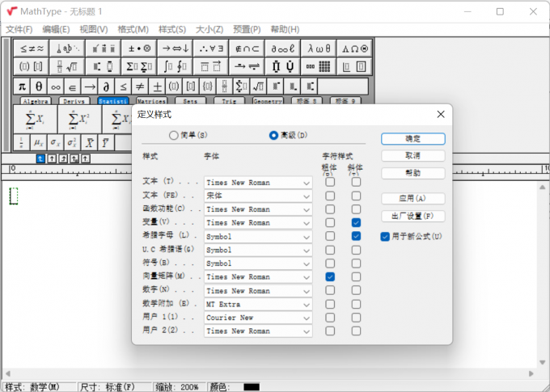Insert the partial derivative symbol

pos(106,86)
